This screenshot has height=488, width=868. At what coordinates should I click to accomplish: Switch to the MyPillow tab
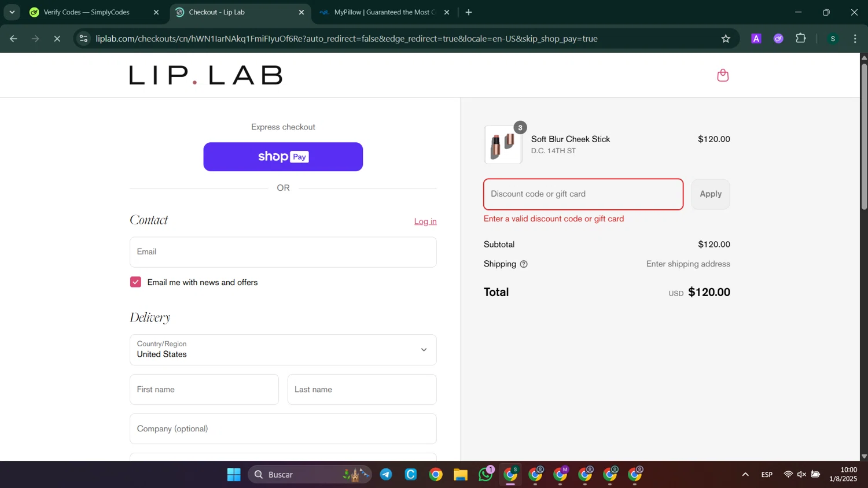click(x=385, y=12)
